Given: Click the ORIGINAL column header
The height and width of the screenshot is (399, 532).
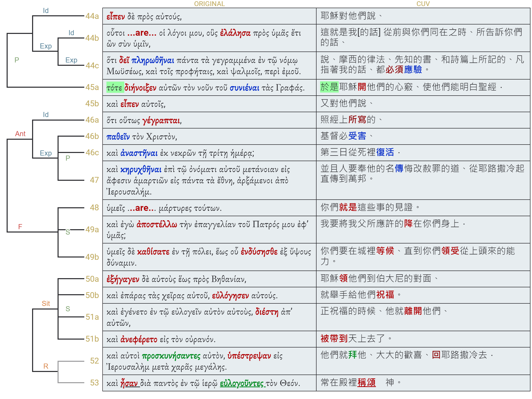Looking at the screenshot, I should click(209, 4).
